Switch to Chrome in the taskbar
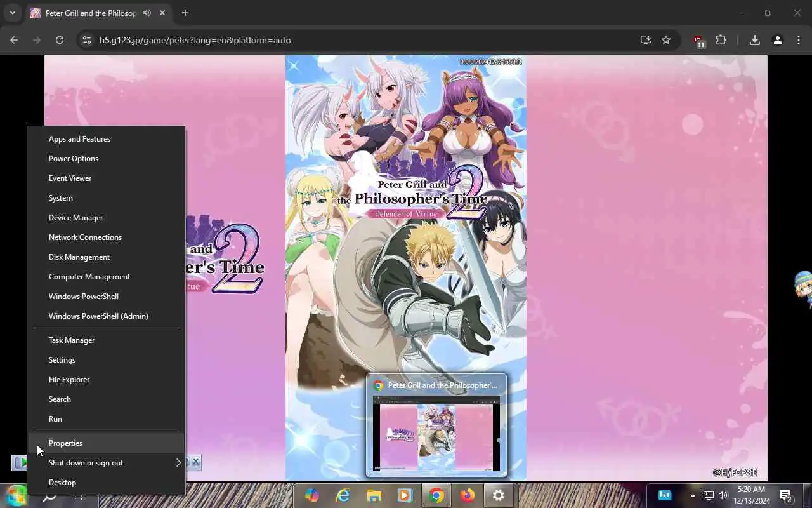The image size is (812, 508). click(436, 496)
